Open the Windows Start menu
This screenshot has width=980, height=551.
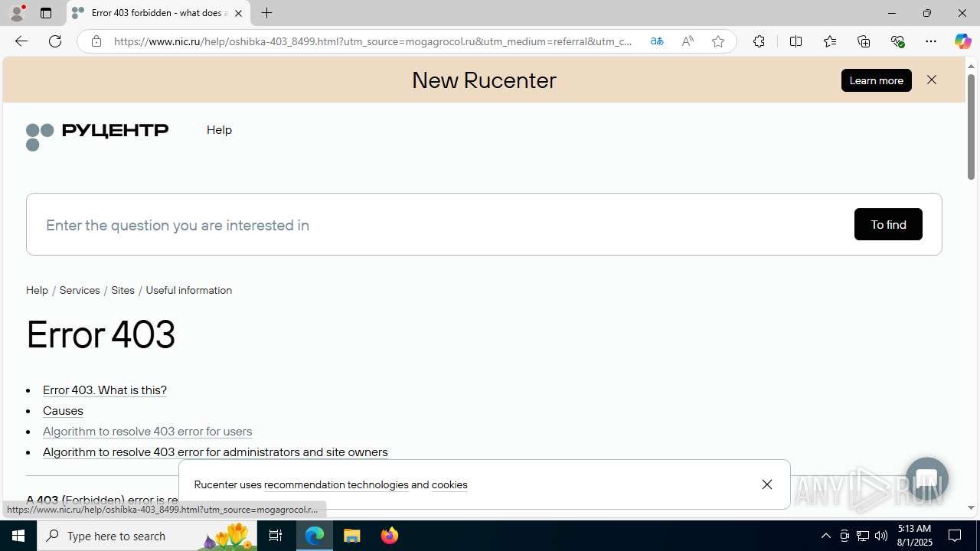point(18,536)
